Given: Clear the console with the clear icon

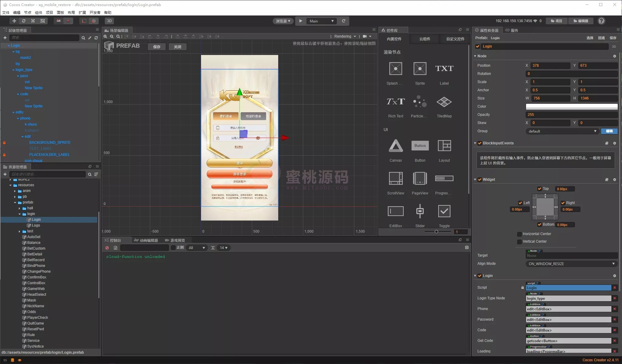Looking at the screenshot, I should [x=107, y=248].
